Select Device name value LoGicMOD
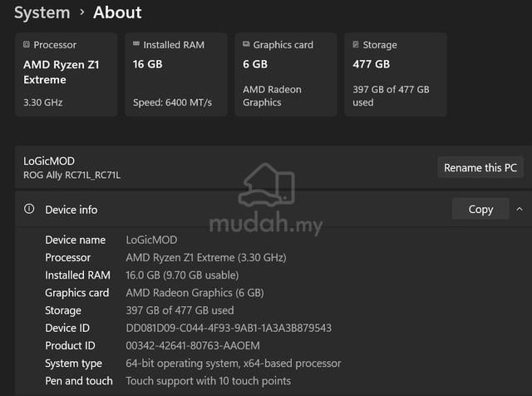The image size is (532, 396). pyautogui.click(x=151, y=240)
